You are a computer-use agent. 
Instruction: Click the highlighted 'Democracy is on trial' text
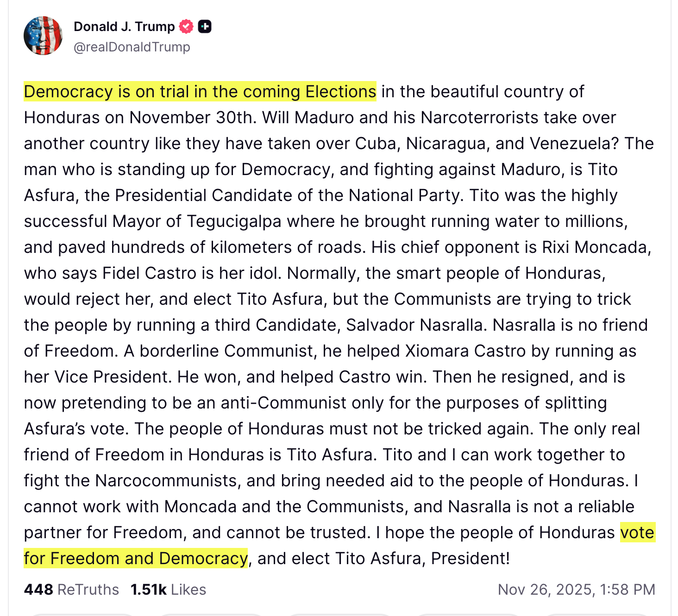[x=200, y=92]
